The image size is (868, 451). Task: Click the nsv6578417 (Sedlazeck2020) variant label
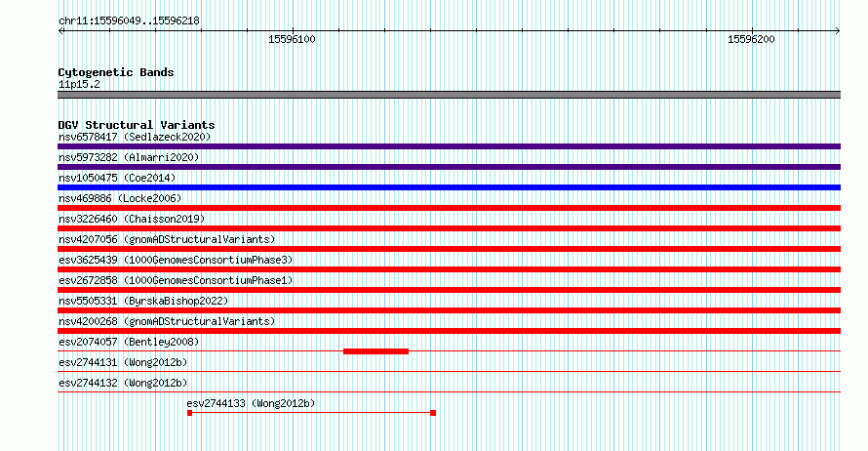point(135,137)
